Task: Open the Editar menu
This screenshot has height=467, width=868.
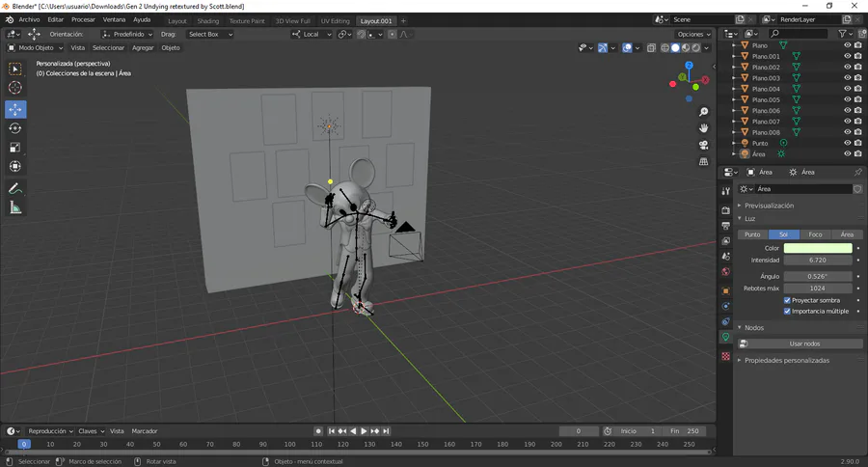Action: (x=55, y=20)
